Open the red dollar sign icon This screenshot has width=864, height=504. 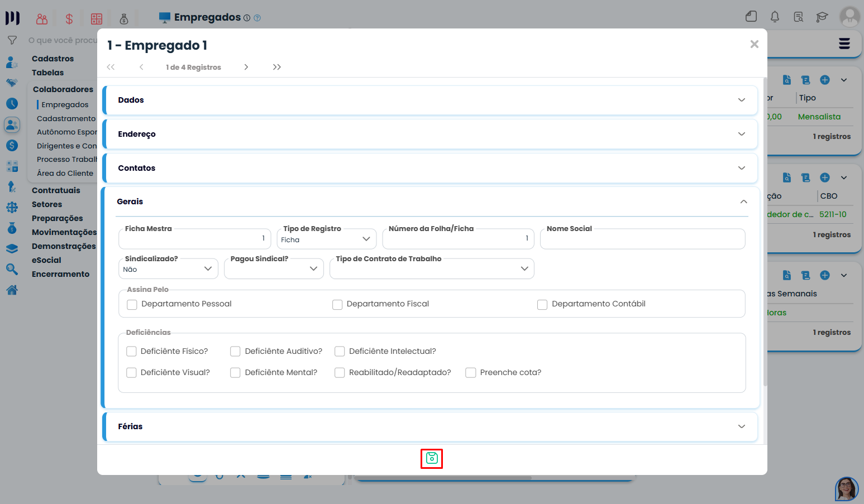[69, 19]
